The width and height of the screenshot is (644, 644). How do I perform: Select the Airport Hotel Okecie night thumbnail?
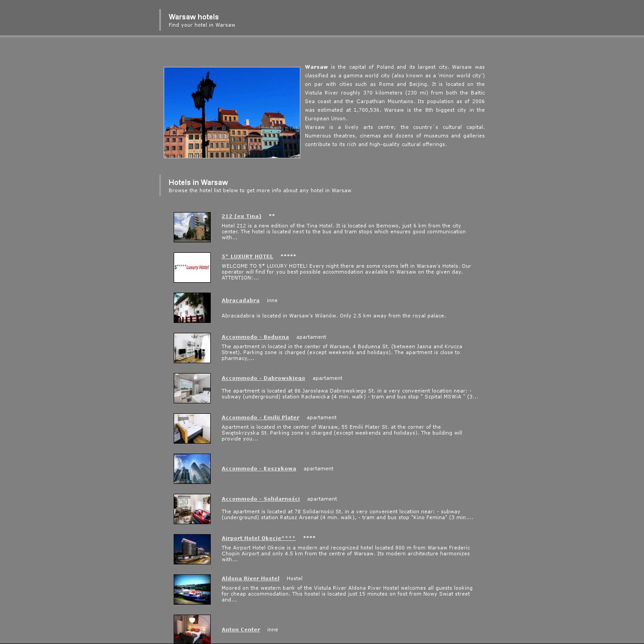[x=192, y=549]
